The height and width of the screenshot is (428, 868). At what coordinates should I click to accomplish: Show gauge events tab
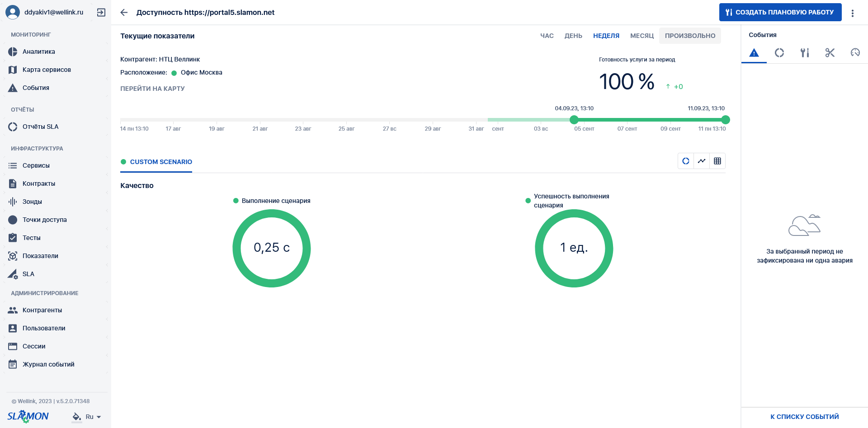[x=855, y=53]
